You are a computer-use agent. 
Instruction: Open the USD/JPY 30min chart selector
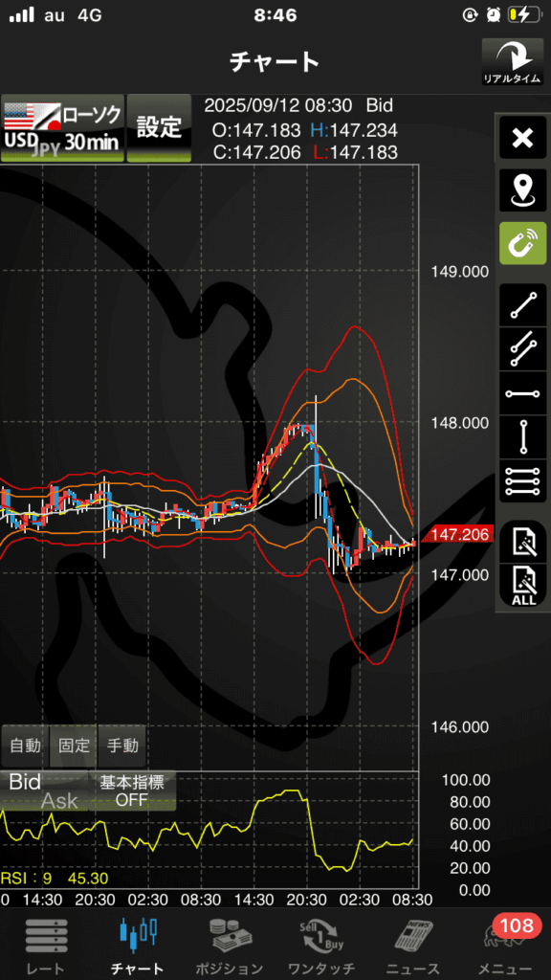pyautogui.click(x=62, y=128)
